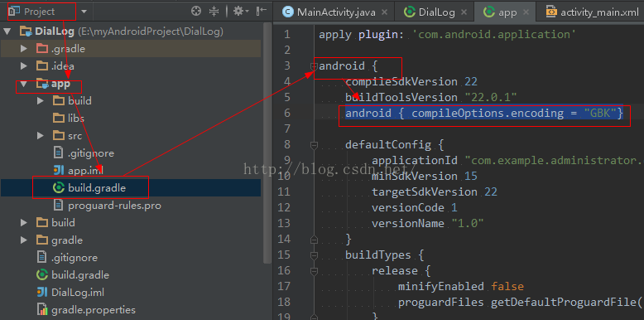Click the proguard-rules.pro file icon
This screenshot has width=644, height=320.
pyautogui.click(x=59, y=205)
